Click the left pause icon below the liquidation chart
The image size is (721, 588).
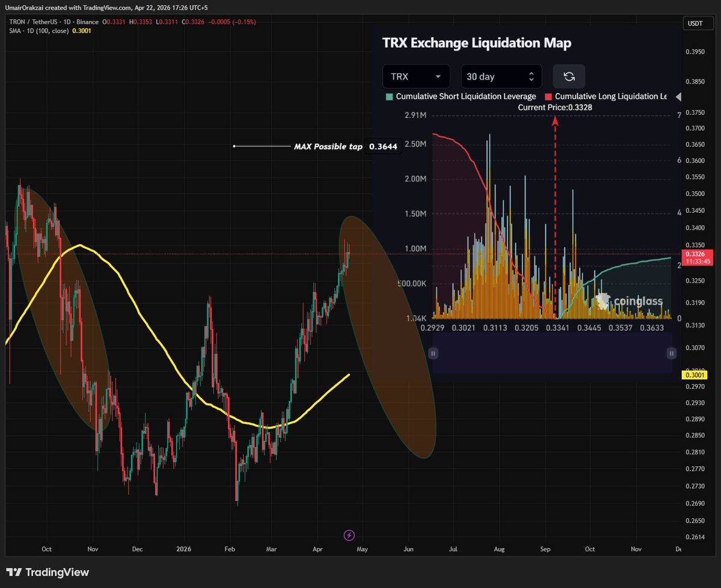[432, 353]
